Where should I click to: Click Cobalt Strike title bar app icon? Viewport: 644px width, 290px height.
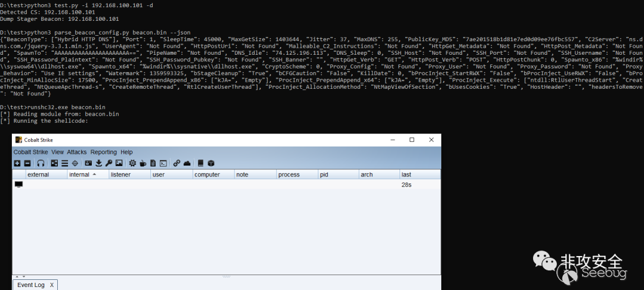(18, 140)
